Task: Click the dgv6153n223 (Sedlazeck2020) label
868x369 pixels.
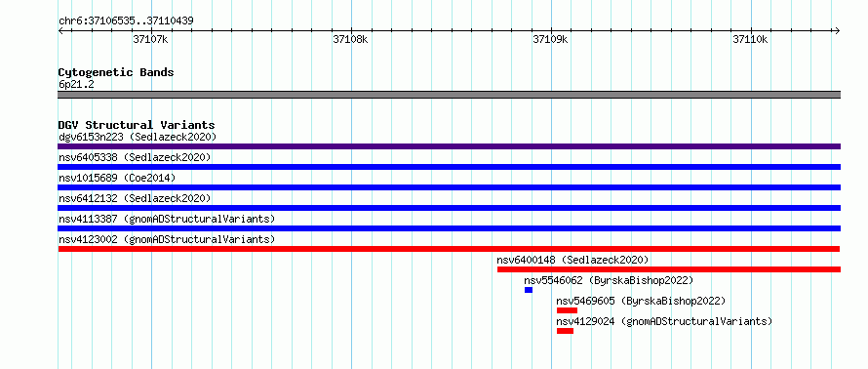Action: [138, 137]
